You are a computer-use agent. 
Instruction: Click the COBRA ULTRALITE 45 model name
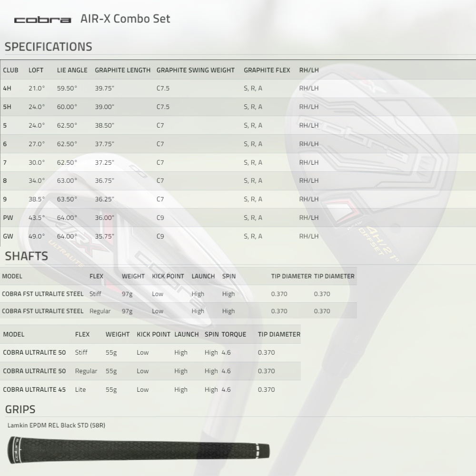click(34, 389)
